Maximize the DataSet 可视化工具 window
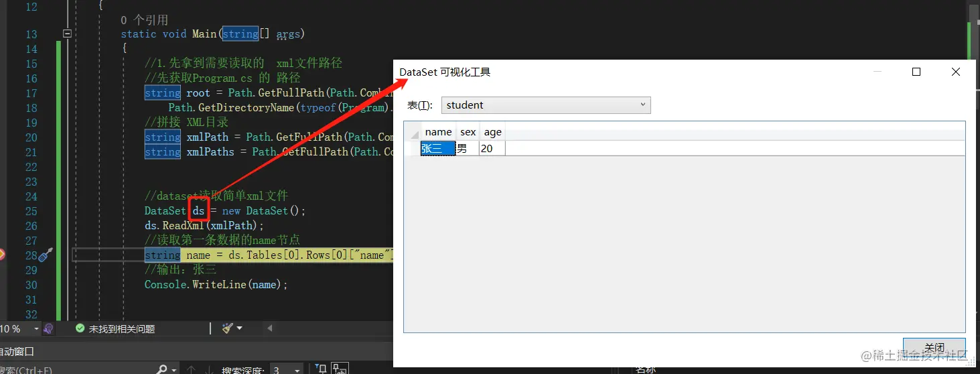980x374 pixels. (x=916, y=72)
